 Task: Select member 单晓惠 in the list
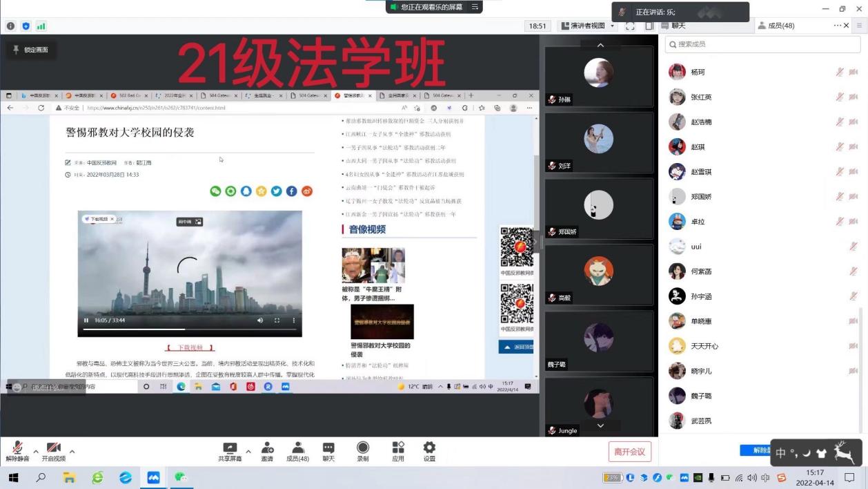click(762, 321)
